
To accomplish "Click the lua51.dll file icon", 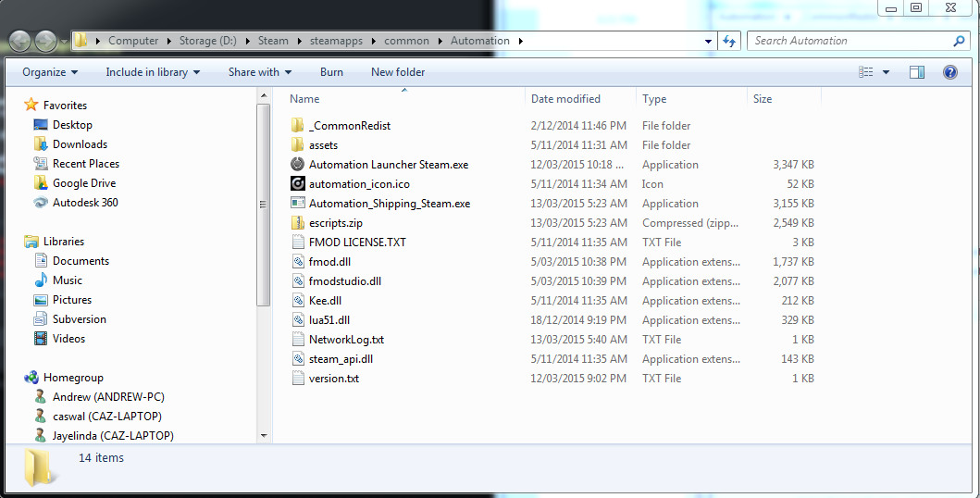I will tap(297, 320).
